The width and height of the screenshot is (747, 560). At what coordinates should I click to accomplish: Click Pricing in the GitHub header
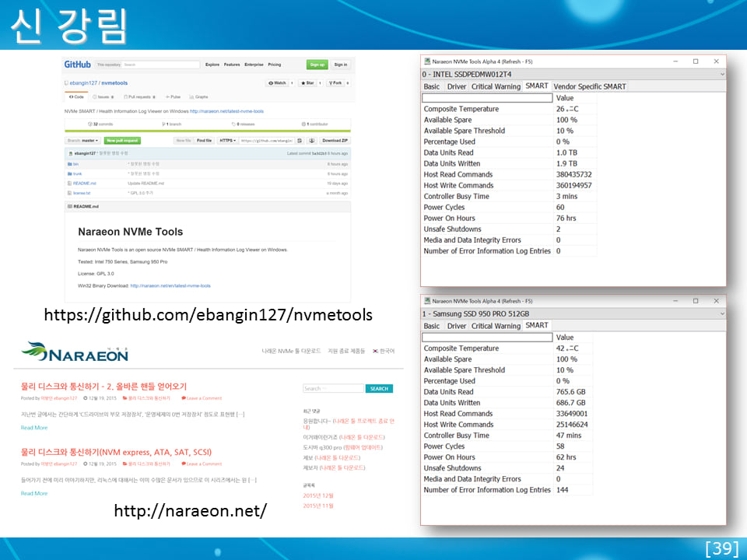275,65
